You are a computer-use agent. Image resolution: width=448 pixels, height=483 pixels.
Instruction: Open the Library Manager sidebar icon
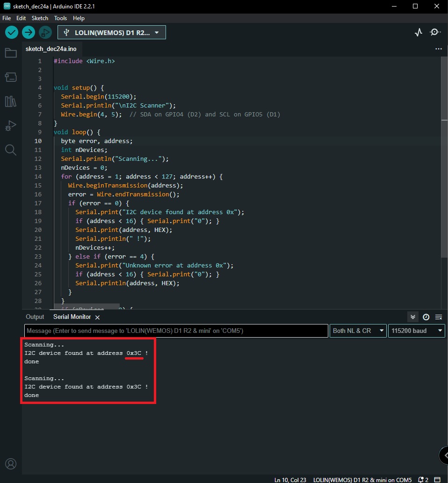click(11, 101)
